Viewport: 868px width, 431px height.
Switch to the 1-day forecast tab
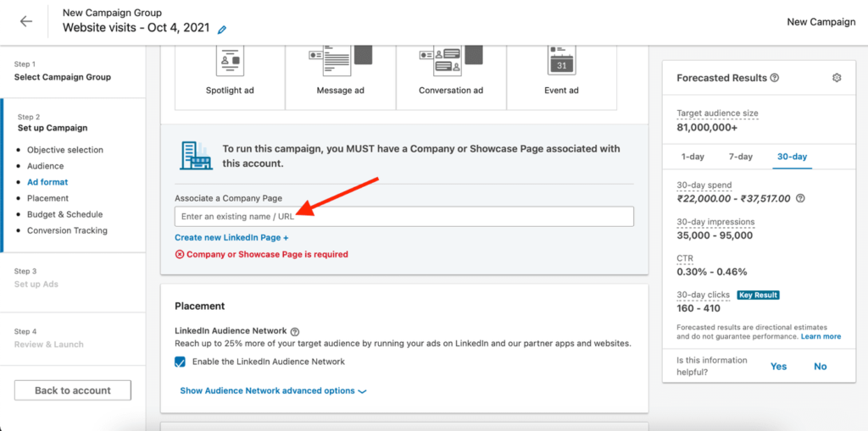point(692,157)
